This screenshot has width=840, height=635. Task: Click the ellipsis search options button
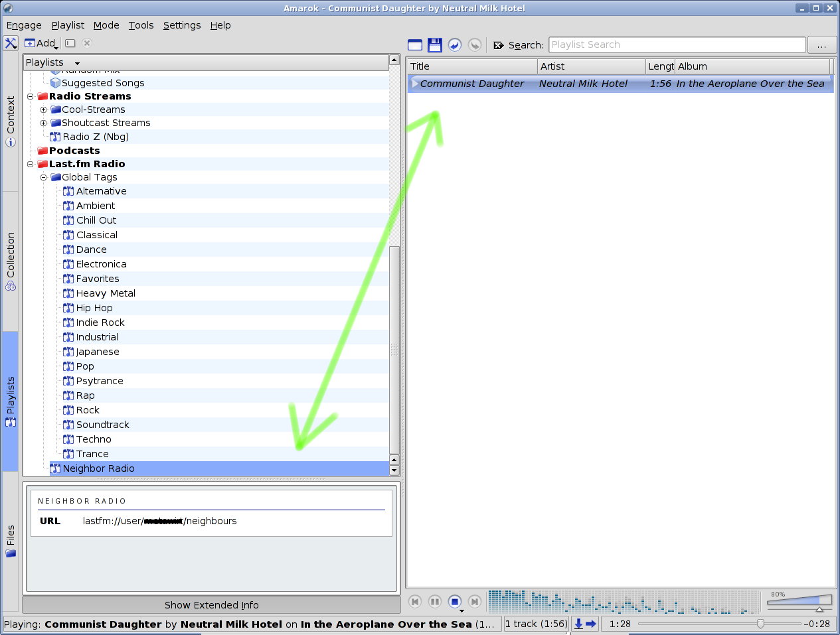[x=822, y=45]
